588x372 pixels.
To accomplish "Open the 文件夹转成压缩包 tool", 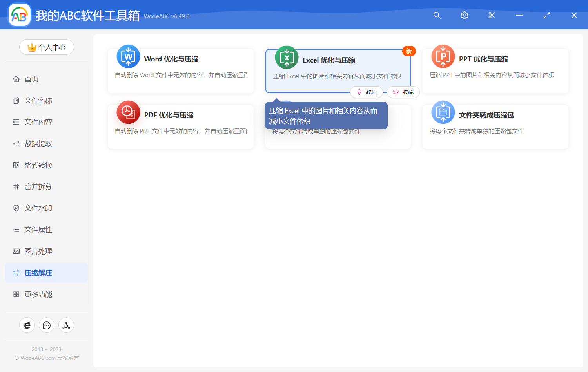I will click(495, 127).
